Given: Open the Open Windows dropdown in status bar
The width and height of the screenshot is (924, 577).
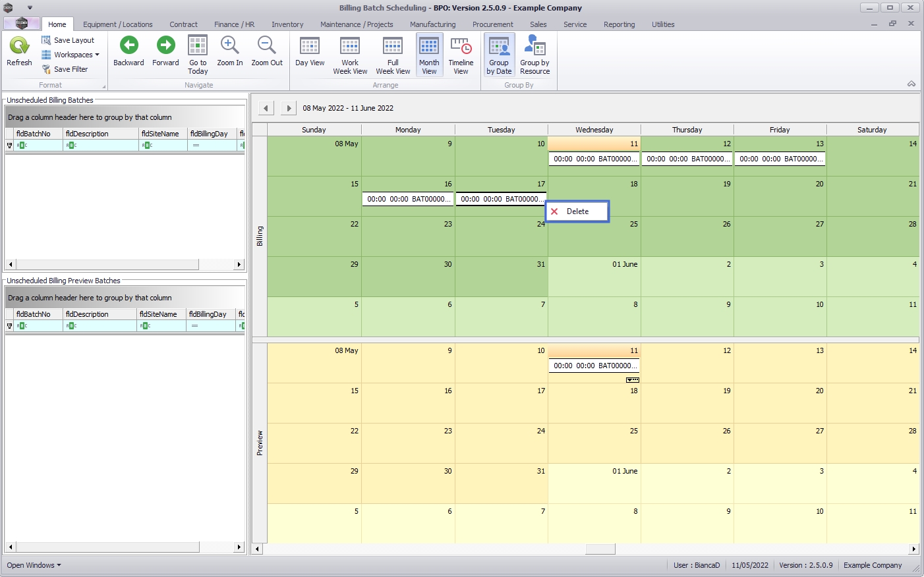Looking at the screenshot, I should 34,565.
